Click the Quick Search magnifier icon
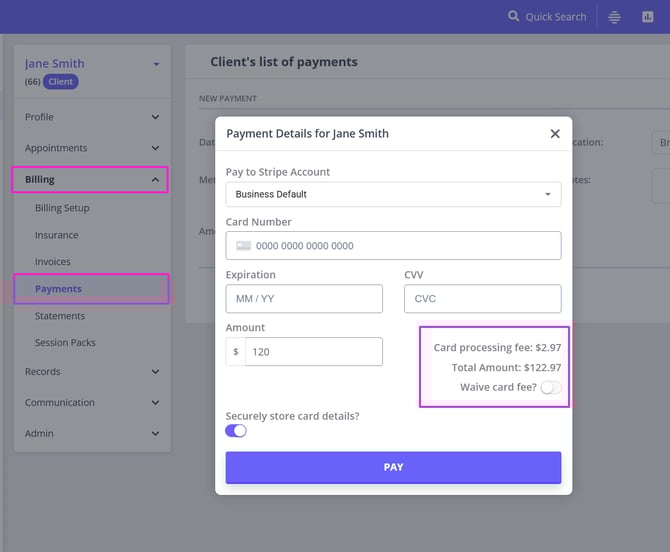670x552 pixels. click(514, 17)
